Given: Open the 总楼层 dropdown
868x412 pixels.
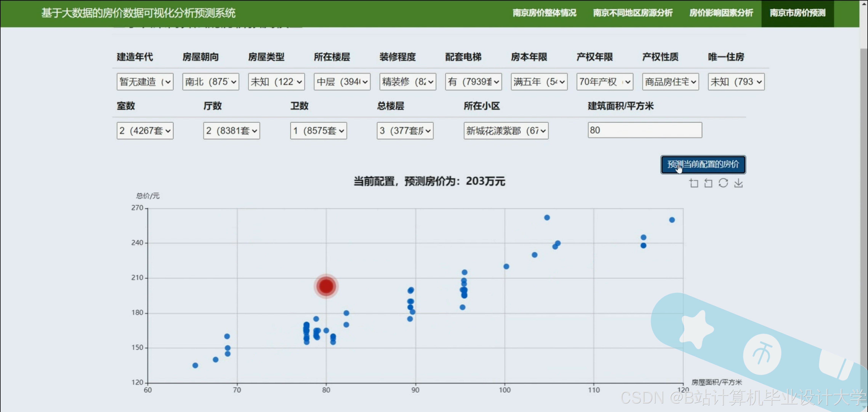Looking at the screenshot, I should pos(405,131).
